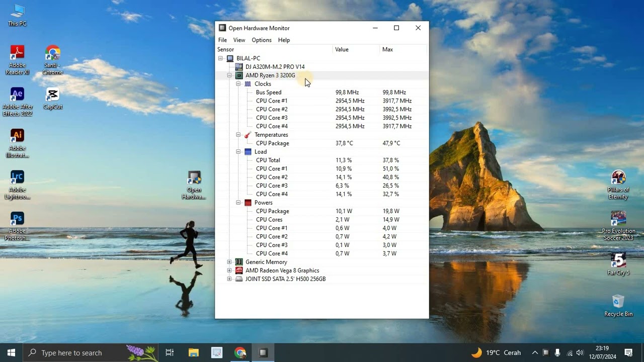The width and height of the screenshot is (644, 362).
Task: Switch to Open Hardware Monitor taskbar button
Action: (263, 352)
